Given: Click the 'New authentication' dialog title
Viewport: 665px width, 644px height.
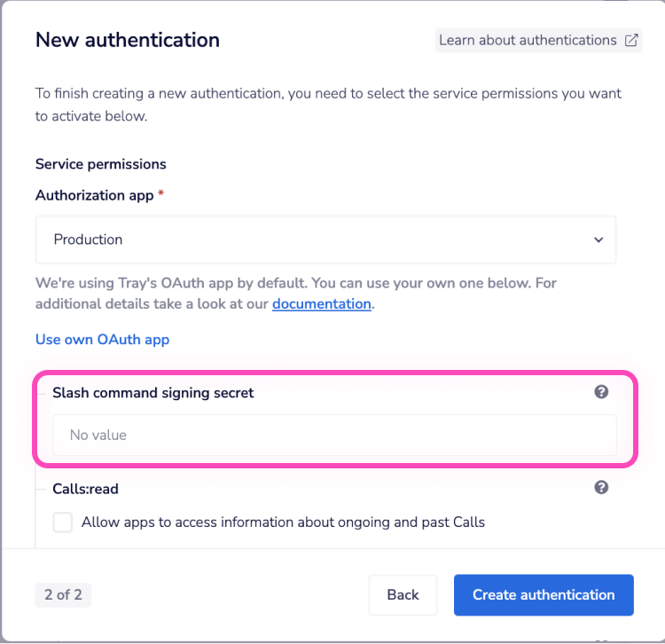Looking at the screenshot, I should tap(128, 40).
